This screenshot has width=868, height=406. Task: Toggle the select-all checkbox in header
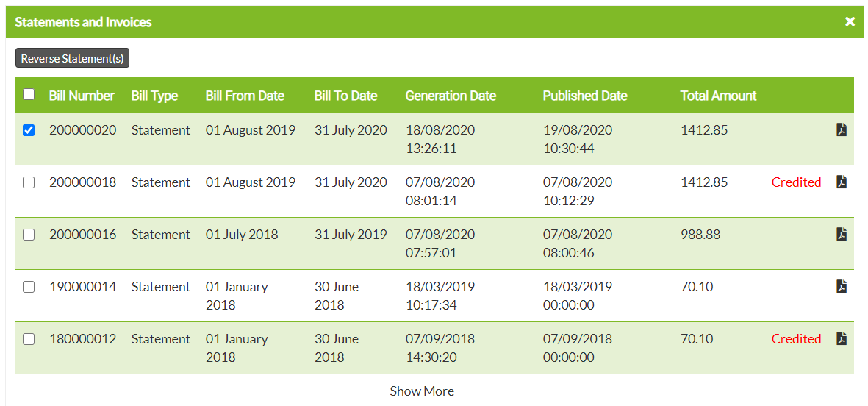coord(29,94)
